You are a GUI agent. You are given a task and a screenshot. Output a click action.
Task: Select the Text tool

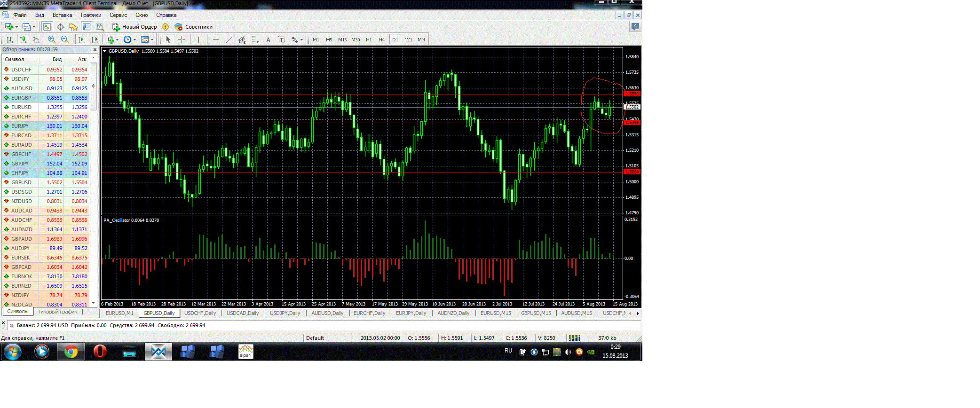coord(268,39)
